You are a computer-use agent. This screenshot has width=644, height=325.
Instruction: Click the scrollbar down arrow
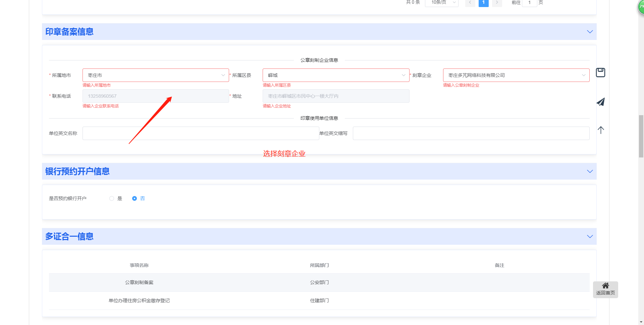click(x=641, y=322)
